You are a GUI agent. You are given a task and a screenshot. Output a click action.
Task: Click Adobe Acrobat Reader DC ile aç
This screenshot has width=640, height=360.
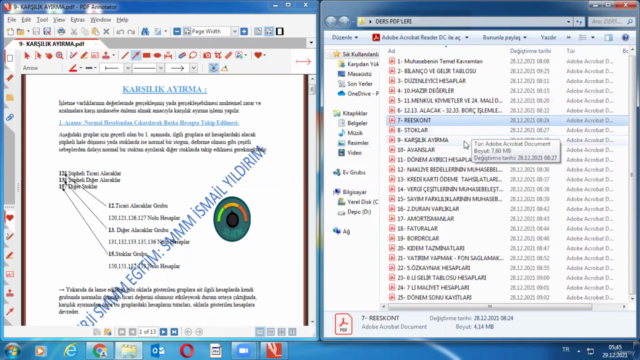coord(421,38)
